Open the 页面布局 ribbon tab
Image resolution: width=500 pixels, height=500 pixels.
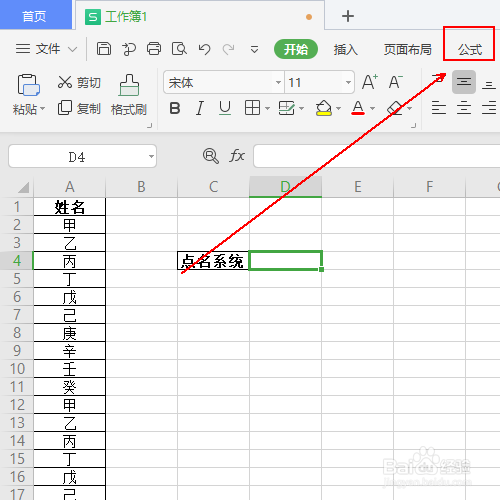pos(407,49)
